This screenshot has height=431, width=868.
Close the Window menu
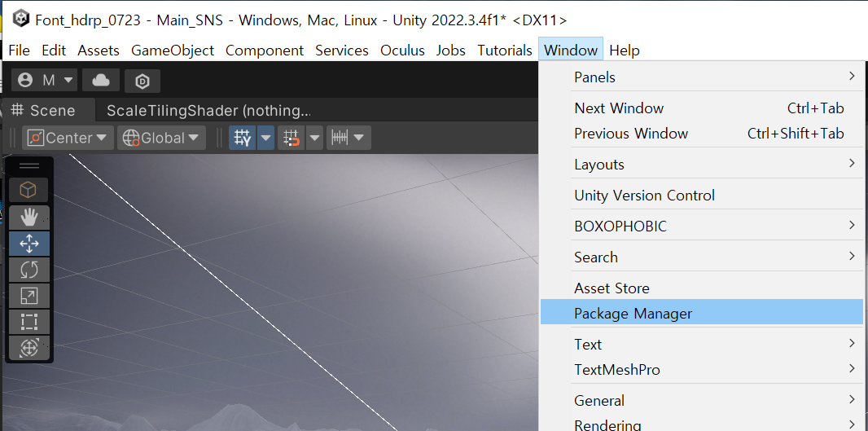[571, 50]
